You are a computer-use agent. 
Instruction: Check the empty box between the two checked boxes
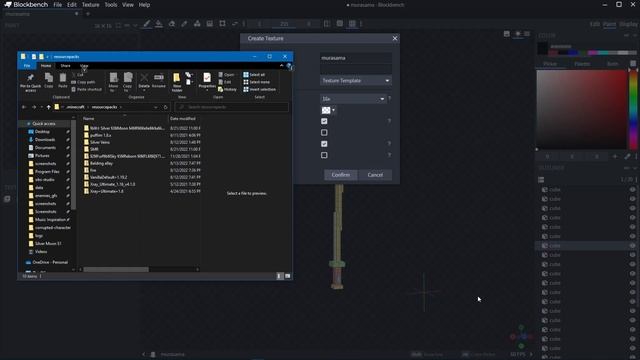[x=324, y=133]
